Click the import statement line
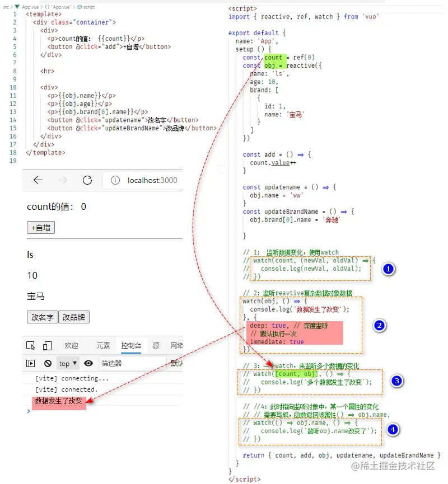This screenshot has width=448, height=484. (304, 17)
